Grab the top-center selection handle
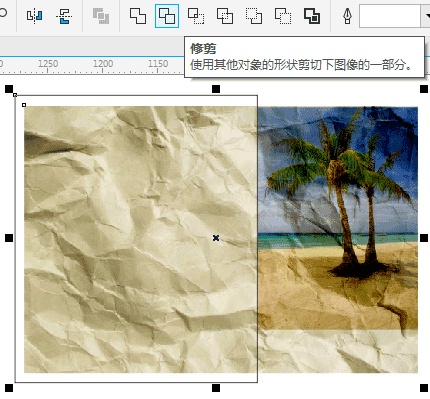 [x=216, y=89]
